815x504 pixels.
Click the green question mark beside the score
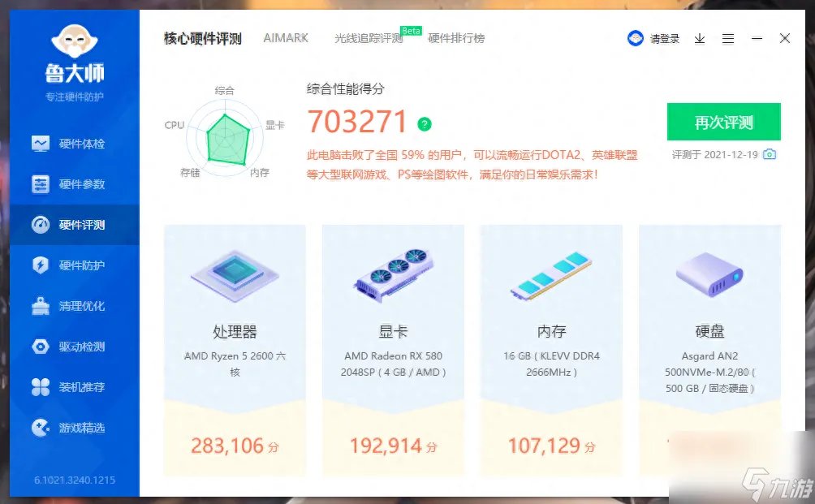coord(424,126)
